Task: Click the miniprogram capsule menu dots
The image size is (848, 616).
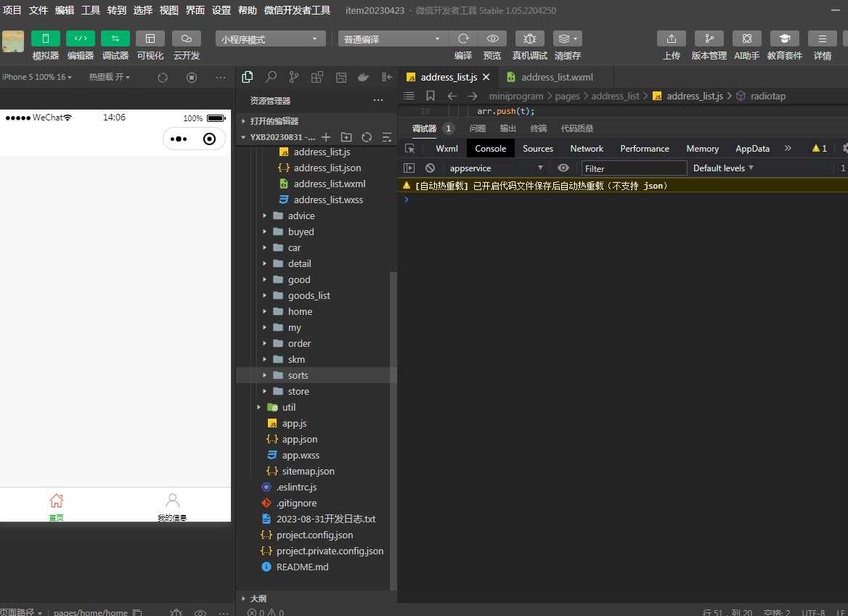Action: [x=179, y=139]
